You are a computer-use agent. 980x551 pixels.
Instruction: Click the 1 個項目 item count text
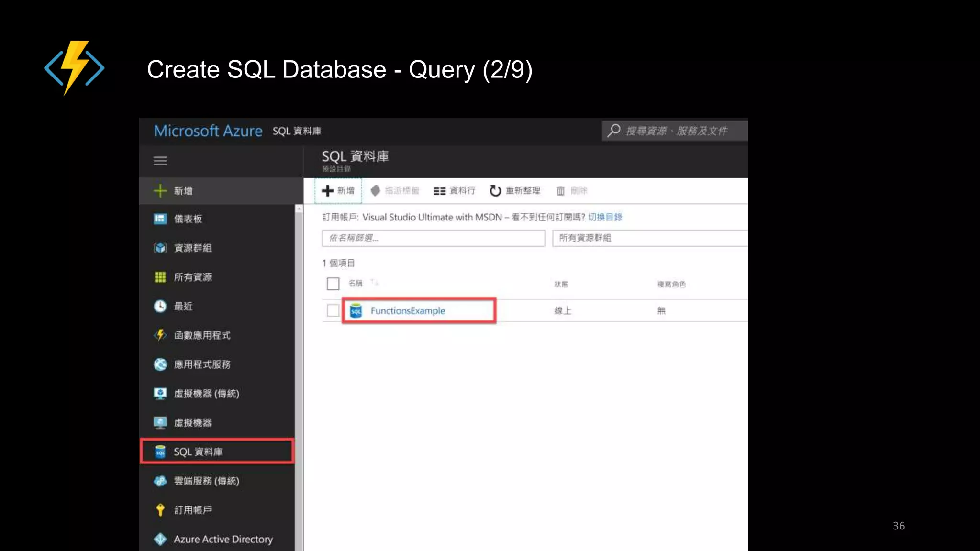pyautogui.click(x=338, y=263)
